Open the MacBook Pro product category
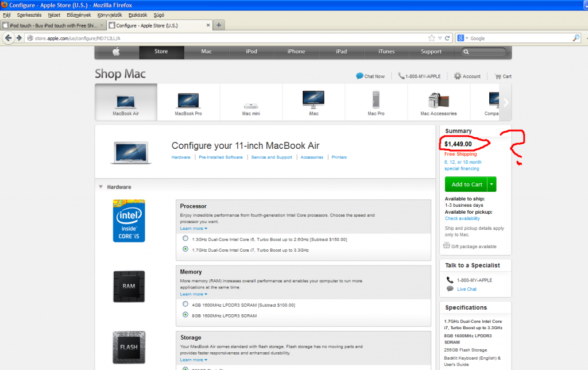This screenshot has width=588, height=370. pos(188,102)
